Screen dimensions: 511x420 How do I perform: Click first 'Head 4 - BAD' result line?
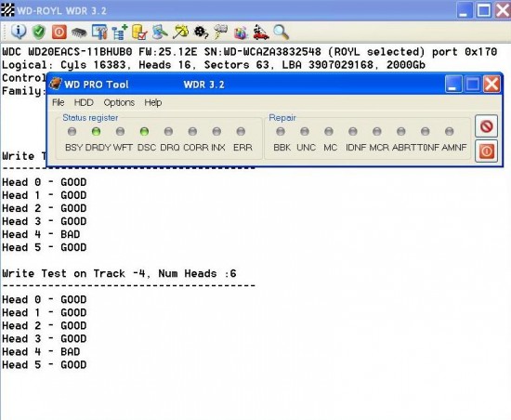[41, 234]
